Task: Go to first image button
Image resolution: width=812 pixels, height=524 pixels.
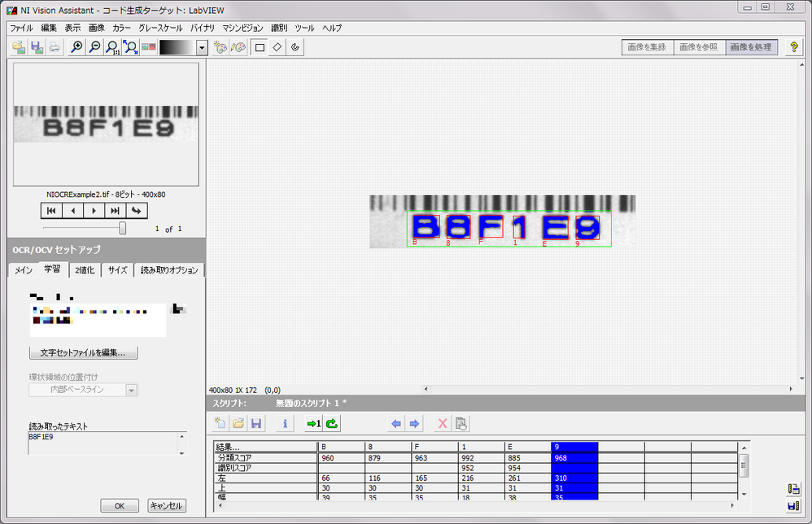Action: coord(51,211)
